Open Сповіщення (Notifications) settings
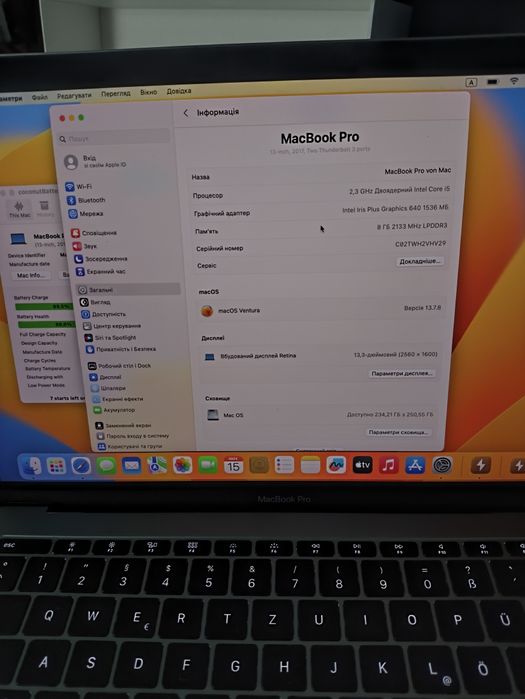This screenshot has width=525, height=699. point(94,233)
